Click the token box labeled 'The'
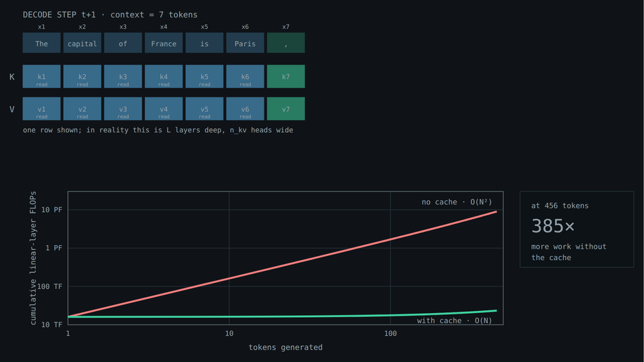The height and width of the screenshot is (362, 644). [42, 43]
